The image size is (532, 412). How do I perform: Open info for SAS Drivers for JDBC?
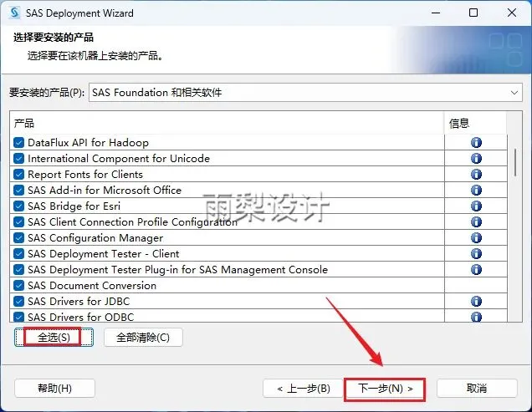pyautogui.click(x=476, y=301)
